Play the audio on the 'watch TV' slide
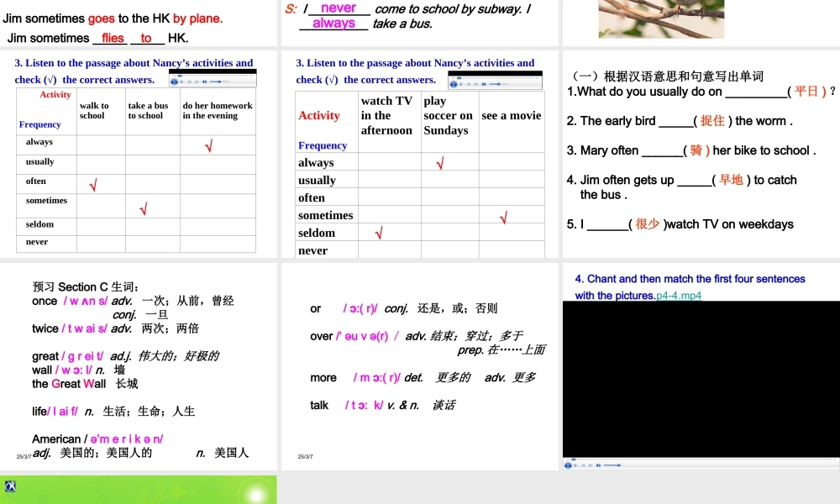 click(x=454, y=84)
